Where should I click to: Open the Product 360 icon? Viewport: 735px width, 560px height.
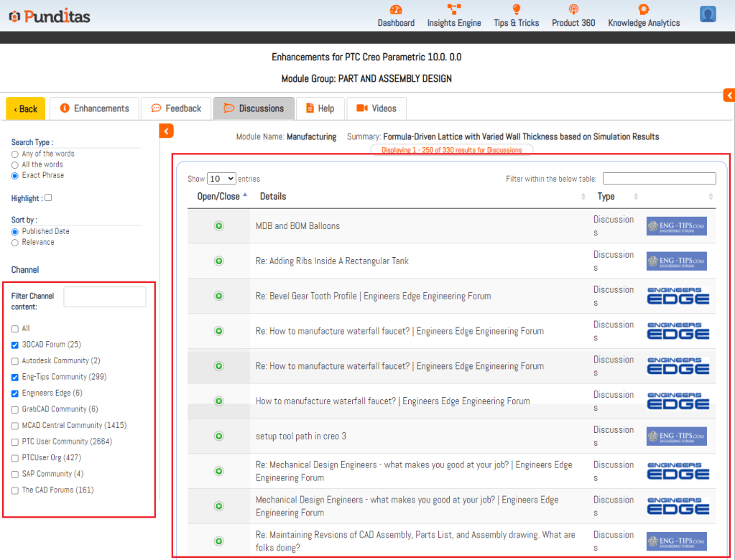pyautogui.click(x=573, y=9)
